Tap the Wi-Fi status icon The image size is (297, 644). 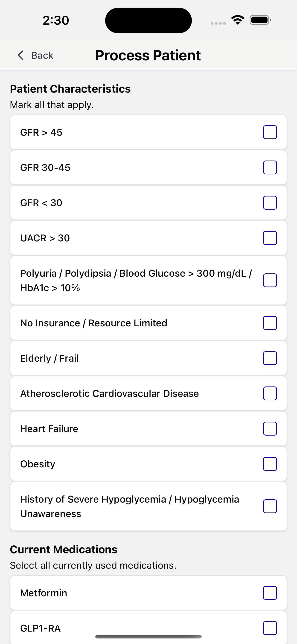(x=238, y=20)
